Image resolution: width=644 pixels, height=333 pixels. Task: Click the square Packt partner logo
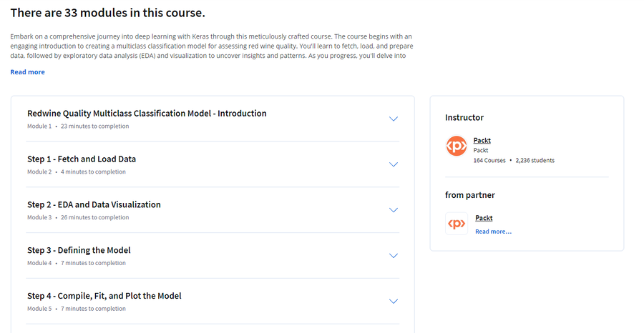(x=457, y=224)
